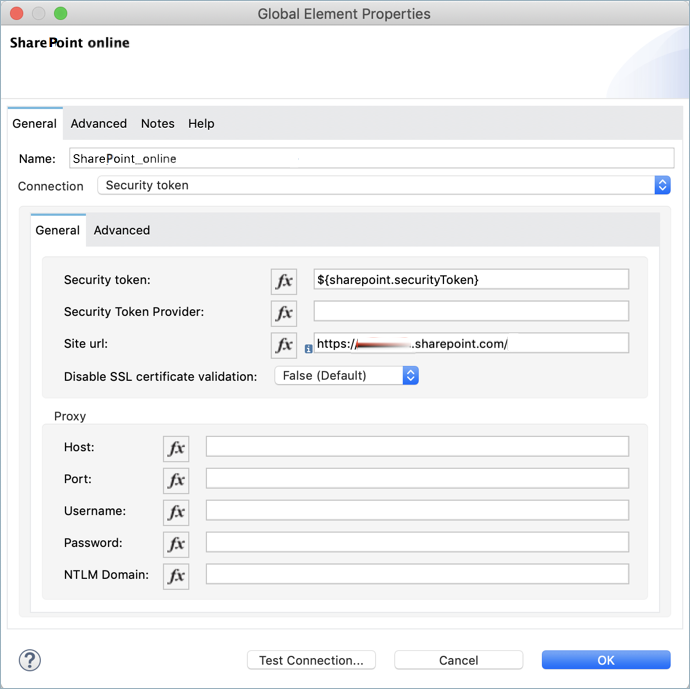Click the fx button for Security Token Provider
Viewport: 690px width, 689px height.
coord(284,313)
